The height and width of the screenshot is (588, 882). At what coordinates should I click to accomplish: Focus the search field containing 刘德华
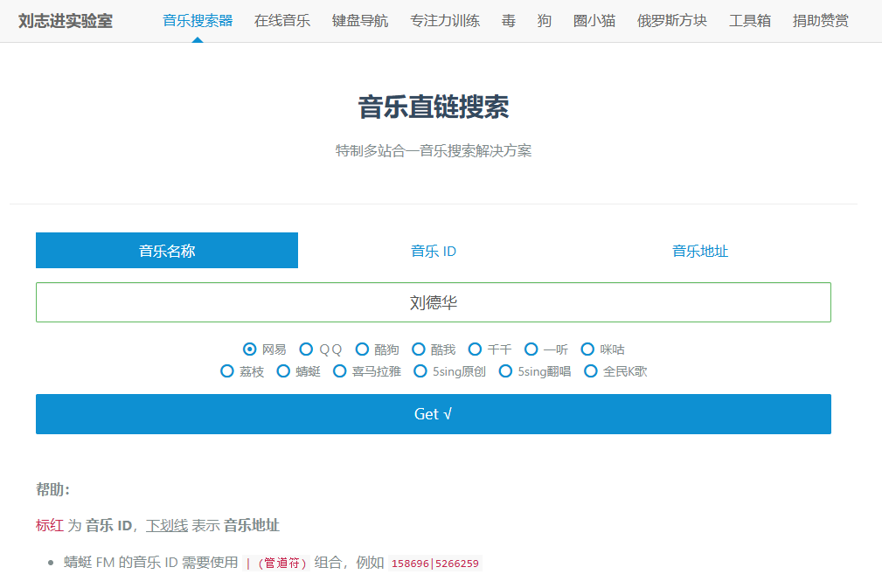click(x=434, y=302)
